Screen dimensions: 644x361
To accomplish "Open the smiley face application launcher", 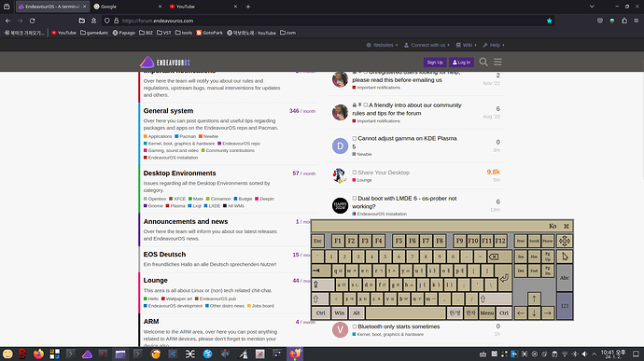I will (x=7, y=354).
